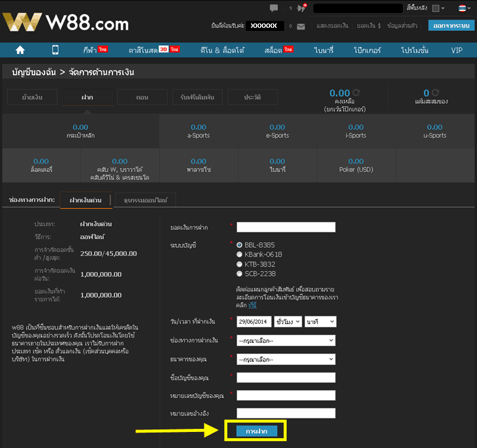The width and height of the screenshot is (477, 448).
Task: Open the deposit channel dropdown
Action: coord(286,340)
